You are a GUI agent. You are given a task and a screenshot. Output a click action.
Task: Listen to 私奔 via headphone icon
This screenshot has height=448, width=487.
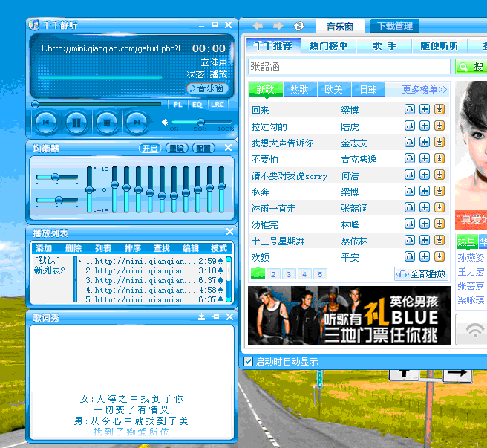pyautogui.click(x=409, y=191)
